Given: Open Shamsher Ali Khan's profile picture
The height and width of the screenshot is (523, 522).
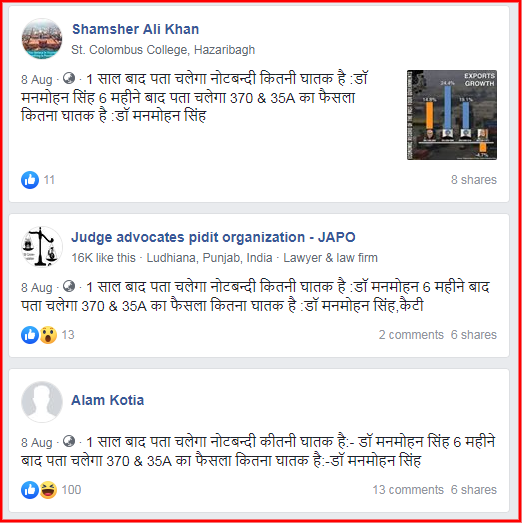Looking at the screenshot, I should (42, 39).
